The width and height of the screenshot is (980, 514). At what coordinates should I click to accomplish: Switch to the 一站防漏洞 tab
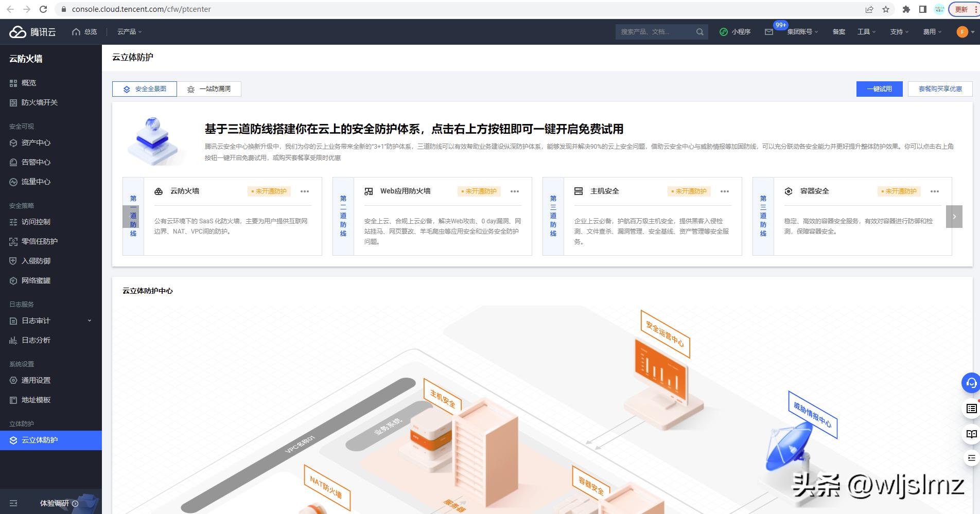point(210,88)
